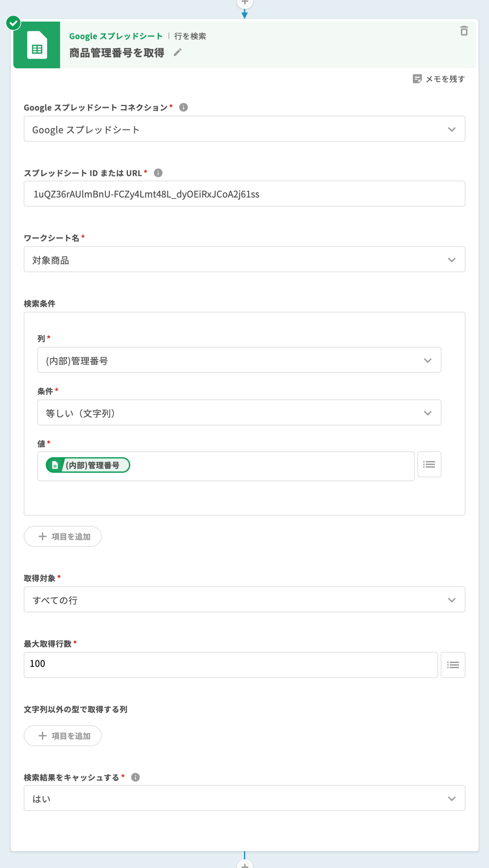The height and width of the screenshot is (868, 489).
Task: Click info icon beside スプレッドシート ID label
Action: click(x=158, y=173)
